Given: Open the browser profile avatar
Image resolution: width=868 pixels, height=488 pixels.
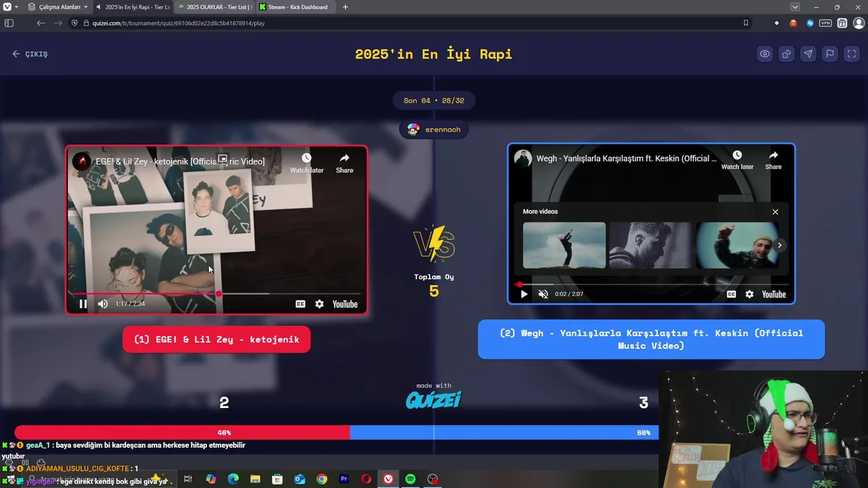Looking at the screenshot, I should [859, 23].
